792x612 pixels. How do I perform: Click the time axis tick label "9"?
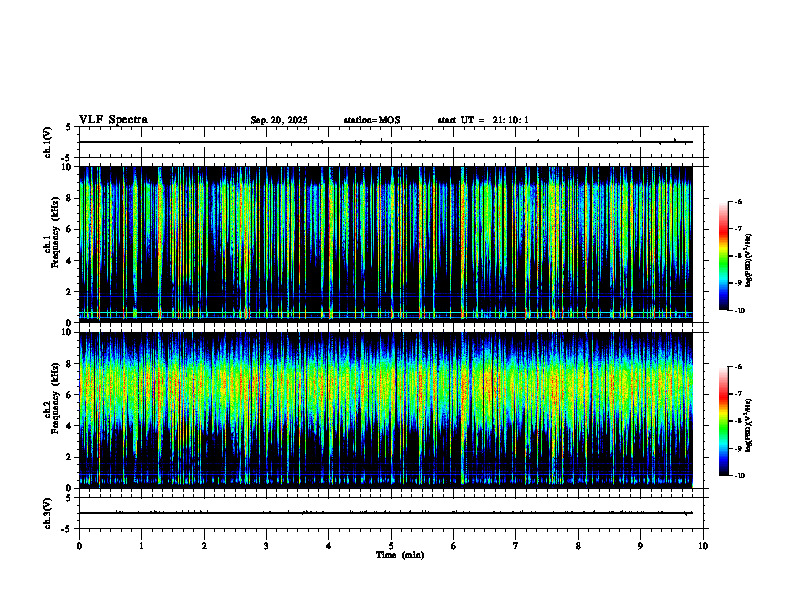click(640, 546)
